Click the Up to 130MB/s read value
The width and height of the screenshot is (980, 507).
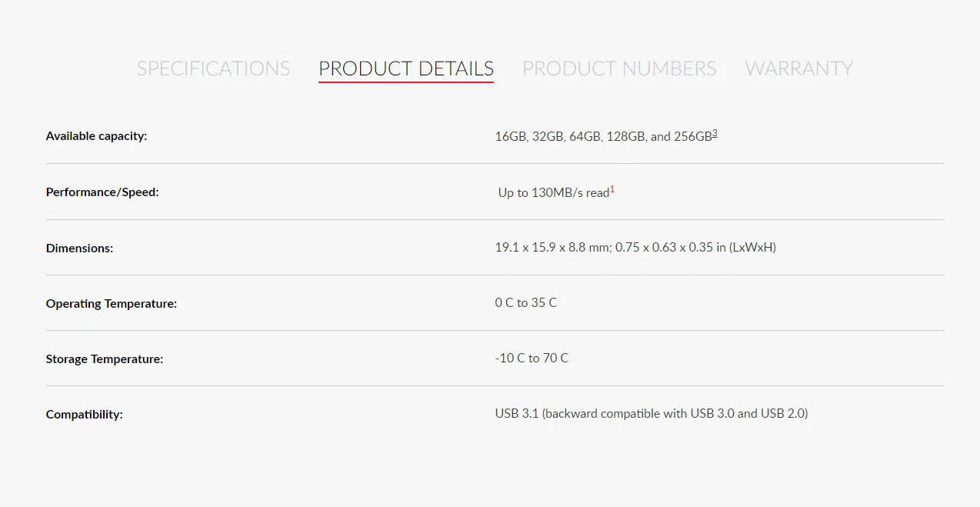click(554, 192)
